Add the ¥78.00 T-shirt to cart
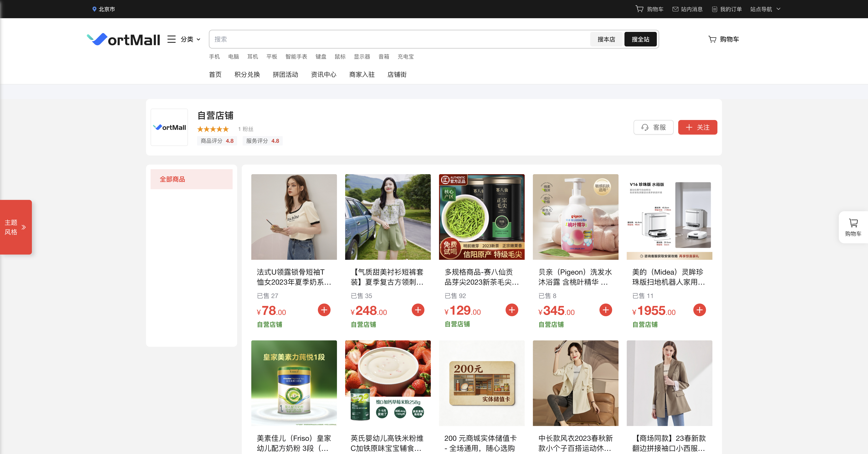This screenshot has height=454, width=868. (324, 310)
